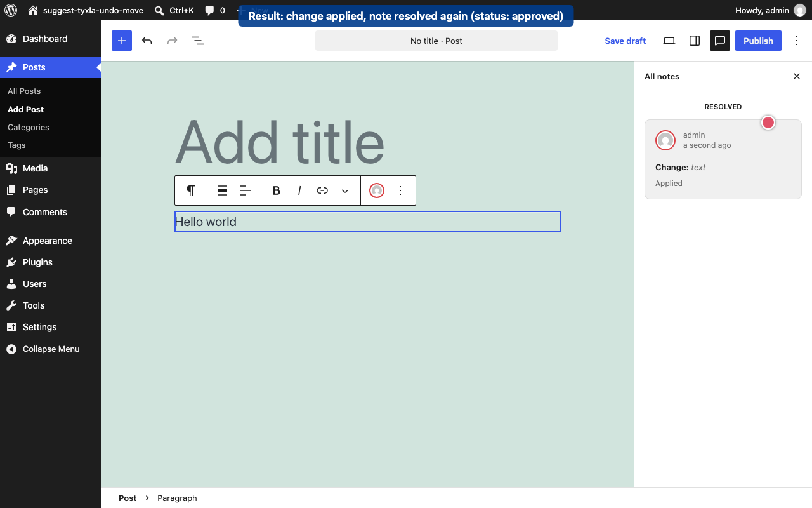Viewport: 812px width, 508px height.
Task: Toggle Italic formatting
Action: click(x=299, y=190)
